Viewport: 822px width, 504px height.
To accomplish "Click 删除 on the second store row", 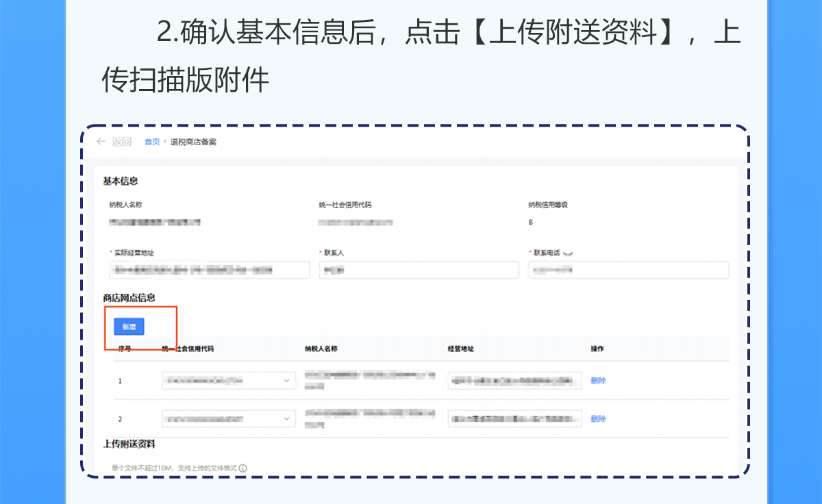I will [599, 418].
